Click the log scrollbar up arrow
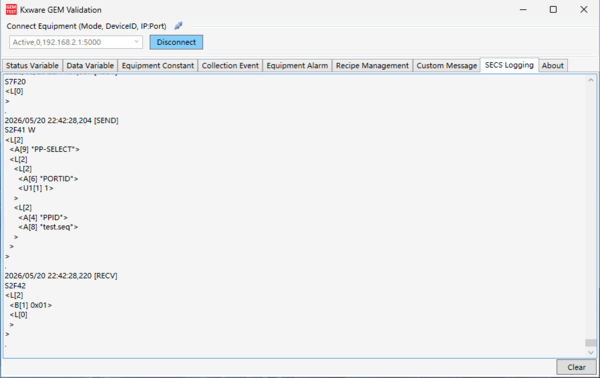The image size is (600, 378). click(590, 80)
